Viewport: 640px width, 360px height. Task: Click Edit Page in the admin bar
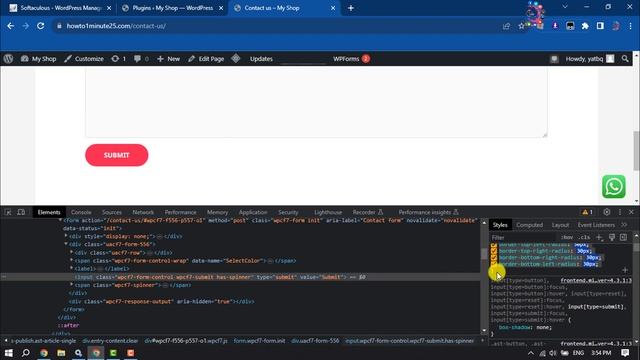tap(206, 59)
